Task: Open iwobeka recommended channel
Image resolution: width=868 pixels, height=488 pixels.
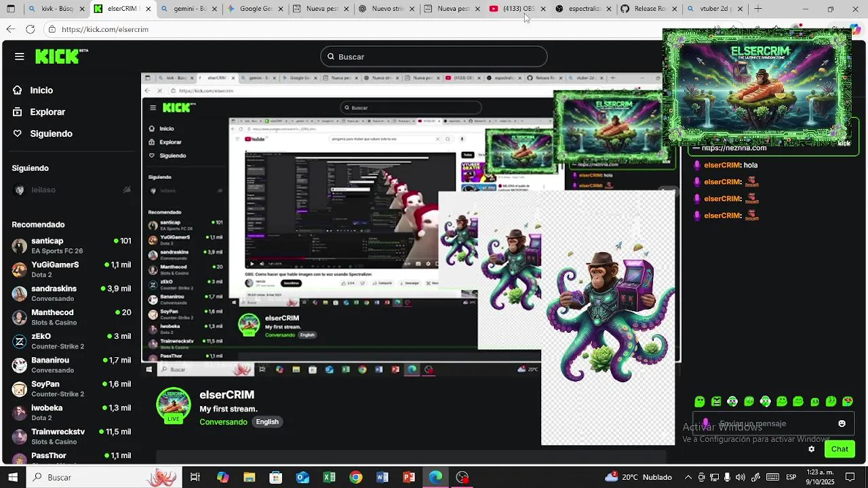Action: (x=71, y=413)
